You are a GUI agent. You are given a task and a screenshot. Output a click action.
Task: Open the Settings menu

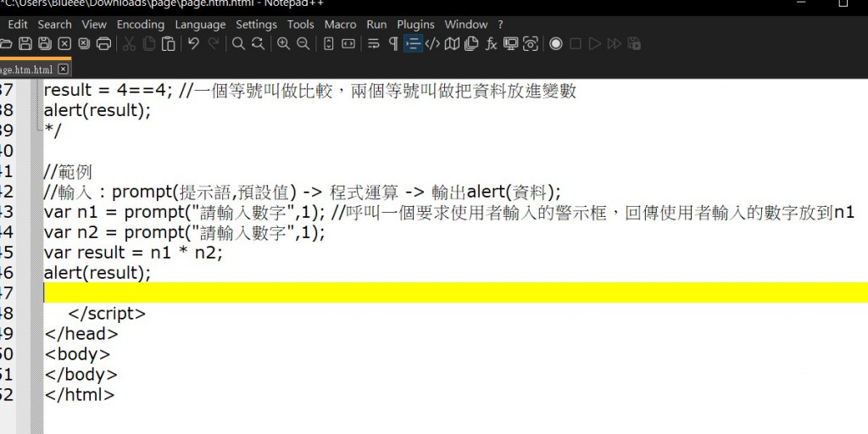point(256,25)
